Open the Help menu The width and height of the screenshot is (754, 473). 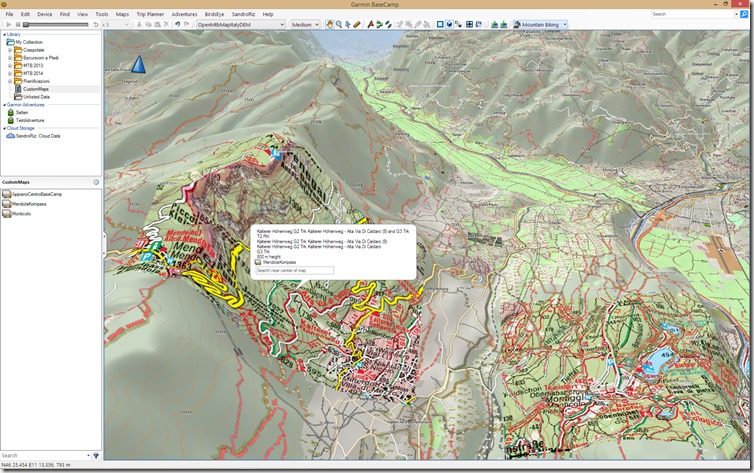pyautogui.click(x=268, y=14)
